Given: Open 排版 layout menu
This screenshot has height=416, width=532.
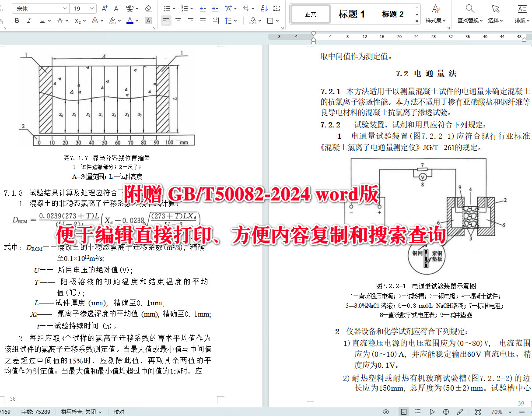Looking at the screenshot, I should [x=522, y=14].
